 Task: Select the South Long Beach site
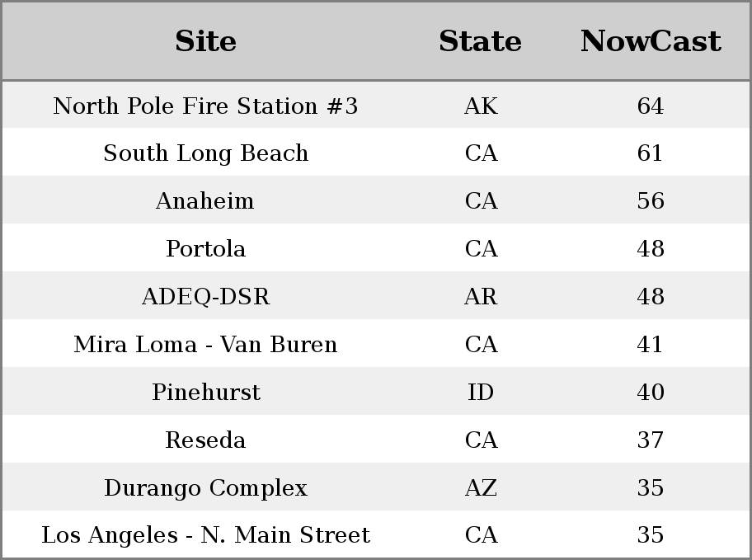tap(206, 153)
